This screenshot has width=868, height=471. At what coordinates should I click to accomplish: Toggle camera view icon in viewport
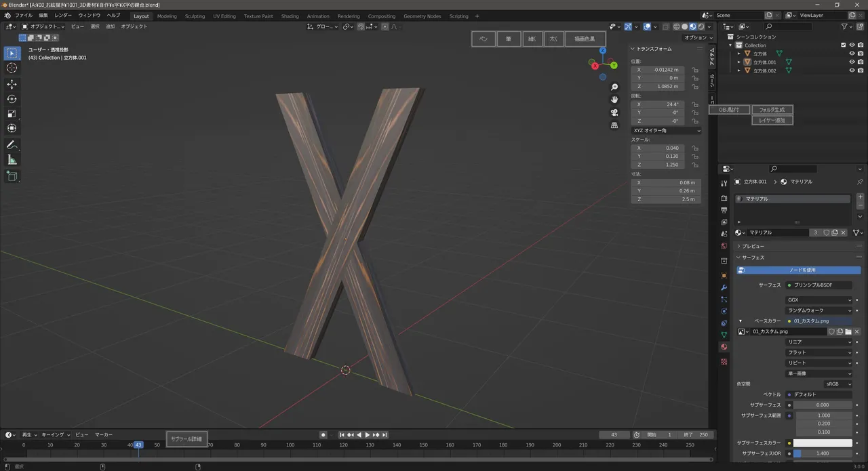pos(614,112)
